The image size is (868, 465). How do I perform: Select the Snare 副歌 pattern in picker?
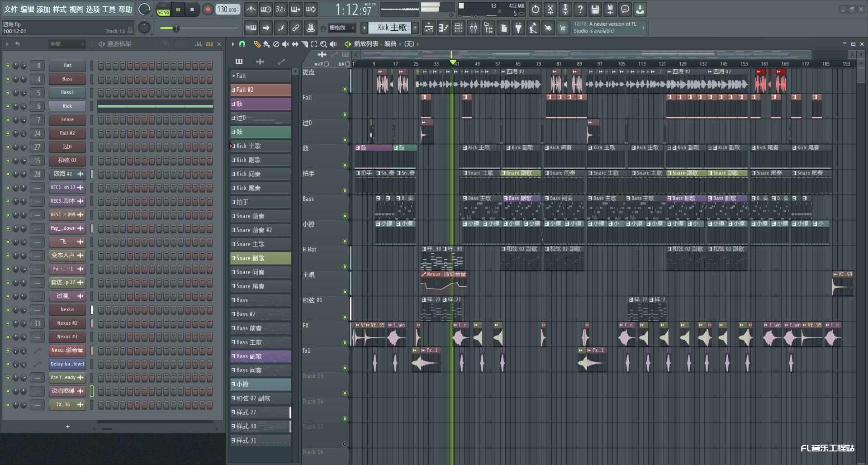point(261,258)
